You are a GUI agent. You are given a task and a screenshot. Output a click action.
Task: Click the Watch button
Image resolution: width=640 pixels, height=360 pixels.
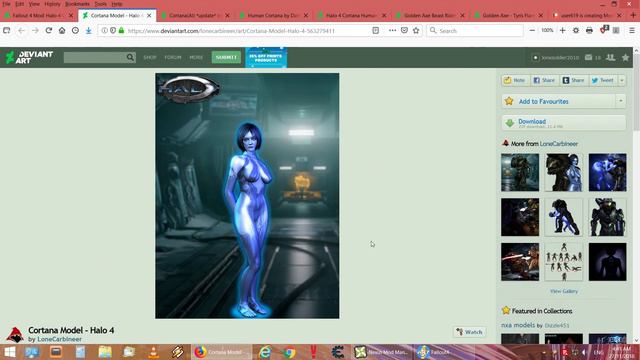[x=469, y=332]
